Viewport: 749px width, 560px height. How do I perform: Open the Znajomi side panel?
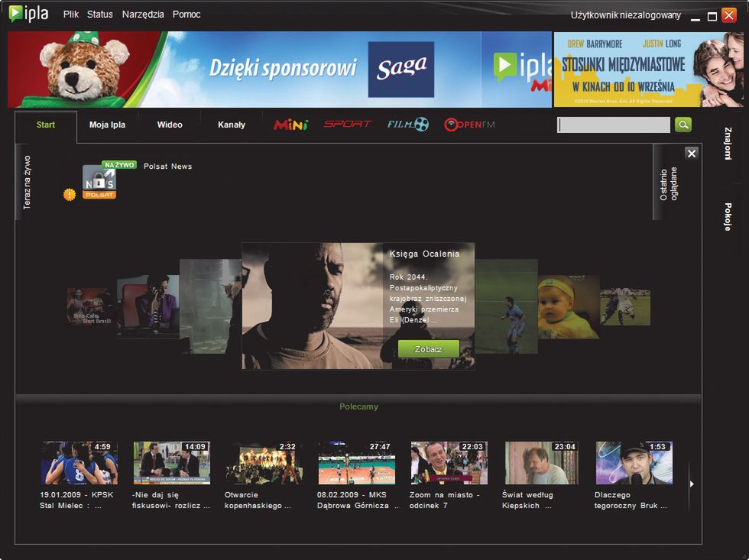(728, 143)
